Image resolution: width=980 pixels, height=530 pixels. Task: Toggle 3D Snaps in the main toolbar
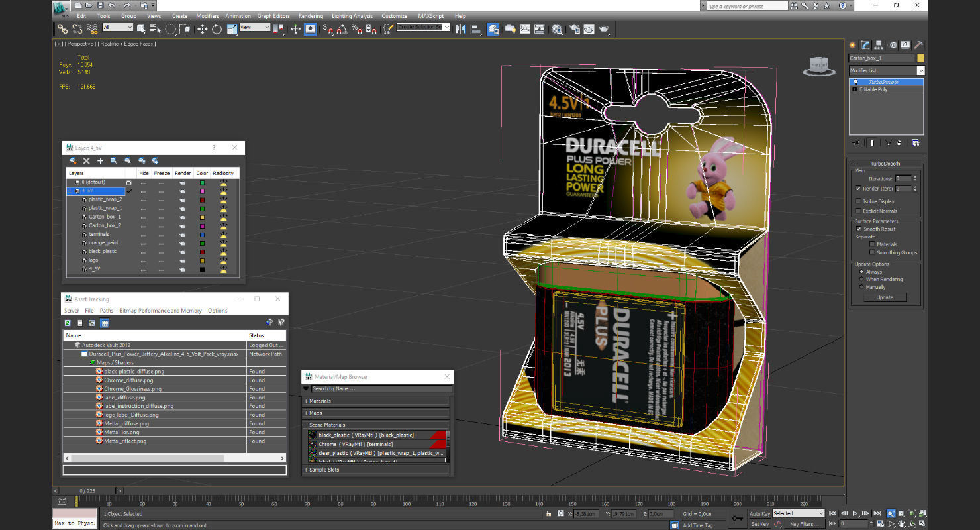(327, 28)
